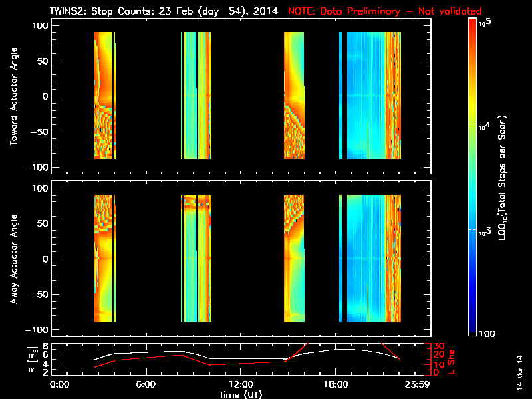Screen dimensions: 532x399
Task: Click the 12:00 time axis label
Action: pos(241,385)
